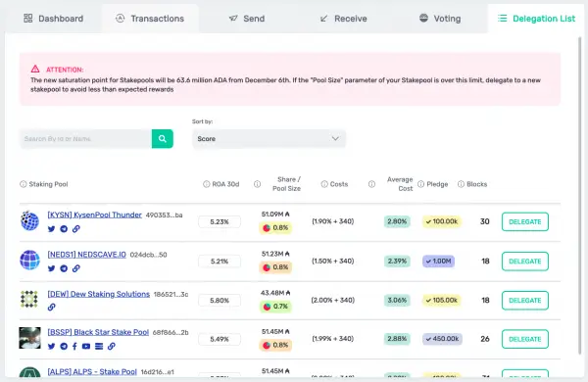The width and height of the screenshot is (588, 382).
Task: Open KysenPool Thunder's Twitter icon
Action: click(x=51, y=229)
